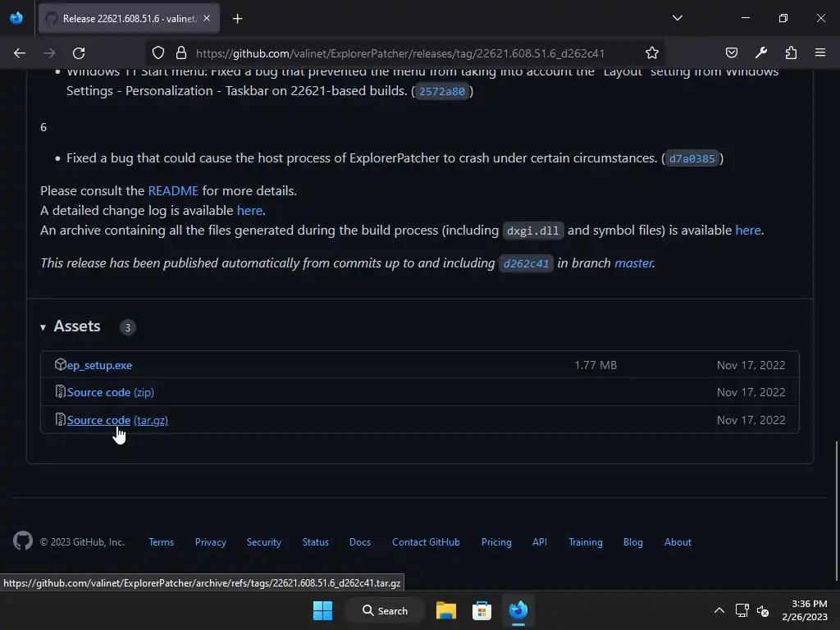This screenshot has width=840, height=630.
Task: Open the README link
Action: 173,190
